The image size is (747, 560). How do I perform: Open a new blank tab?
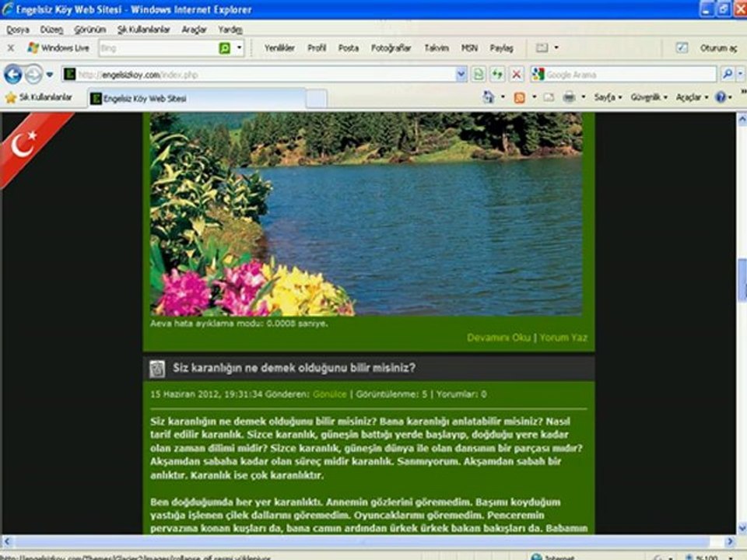317,99
